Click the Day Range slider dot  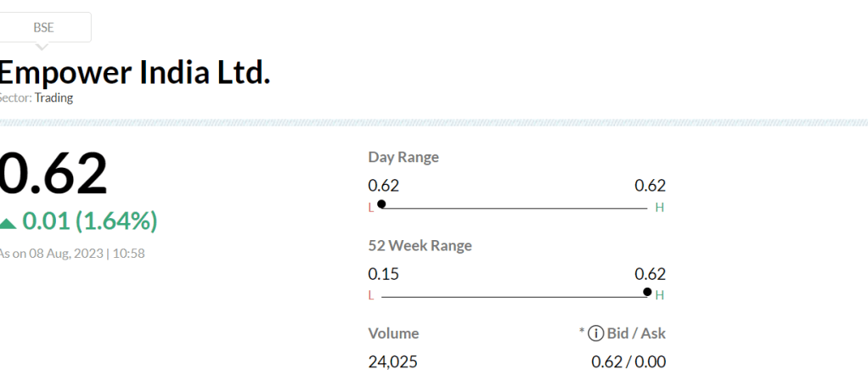coord(381,204)
